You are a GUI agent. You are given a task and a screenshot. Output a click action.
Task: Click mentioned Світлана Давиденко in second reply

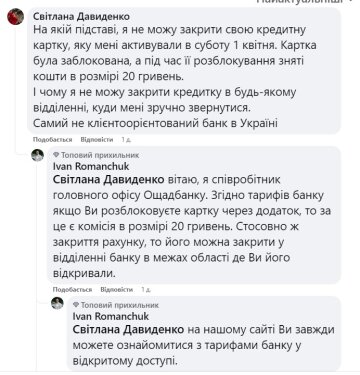click(128, 330)
